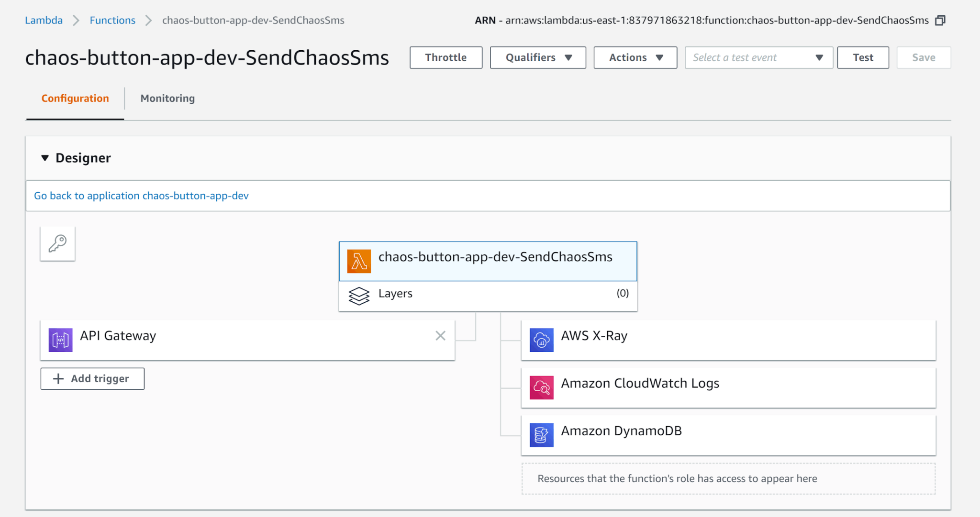Collapse the Designer section
The height and width of the screenshot is (517, 980).
click(x=45, y=158)
